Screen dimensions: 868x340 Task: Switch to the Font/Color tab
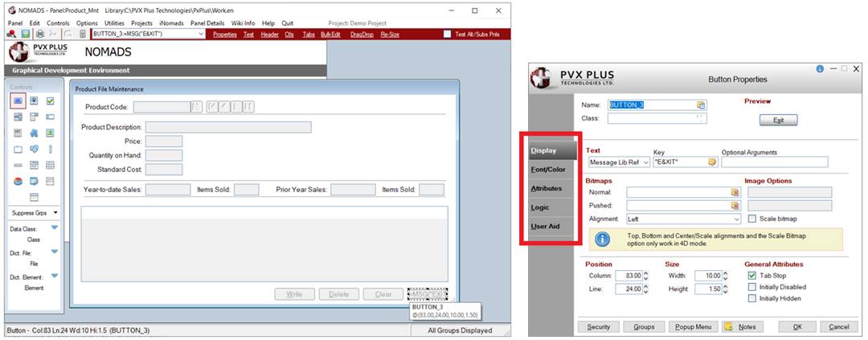coord(547,169)
